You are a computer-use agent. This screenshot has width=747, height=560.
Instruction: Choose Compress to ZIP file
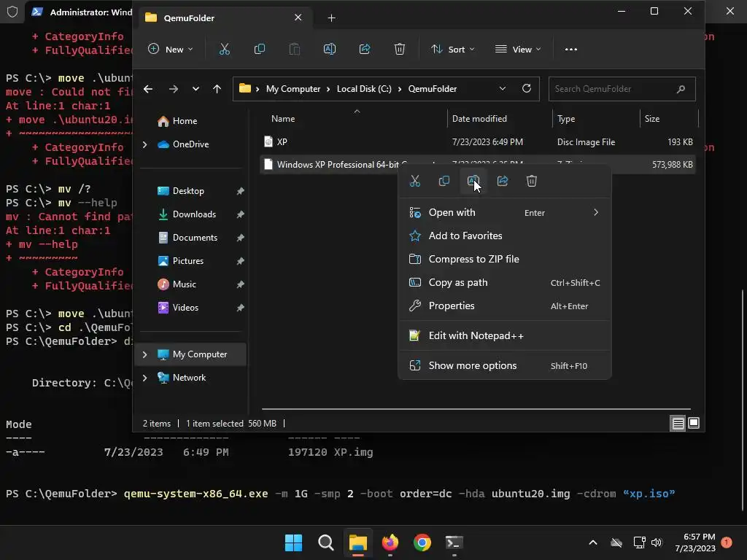[505, 259]
